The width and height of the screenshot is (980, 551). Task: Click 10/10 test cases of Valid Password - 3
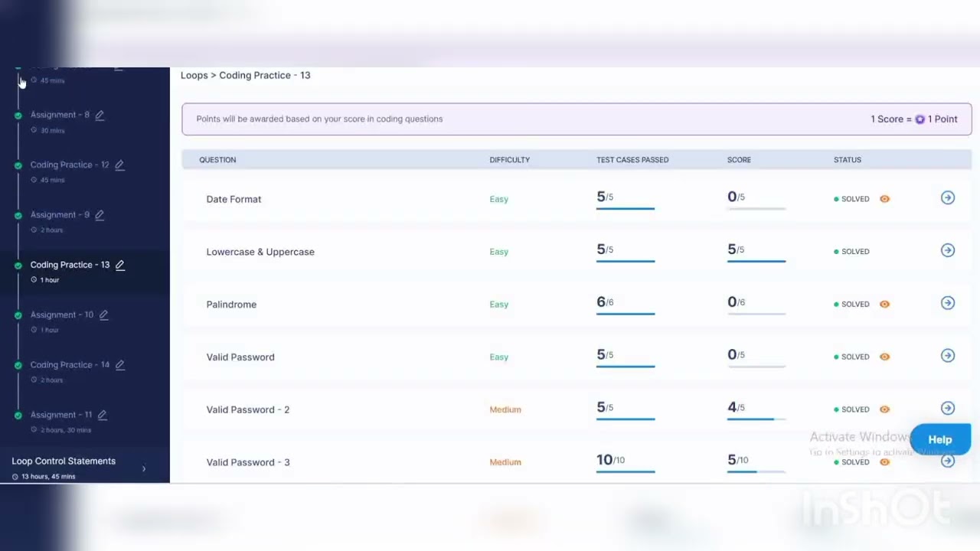click(x=610, y=460)
